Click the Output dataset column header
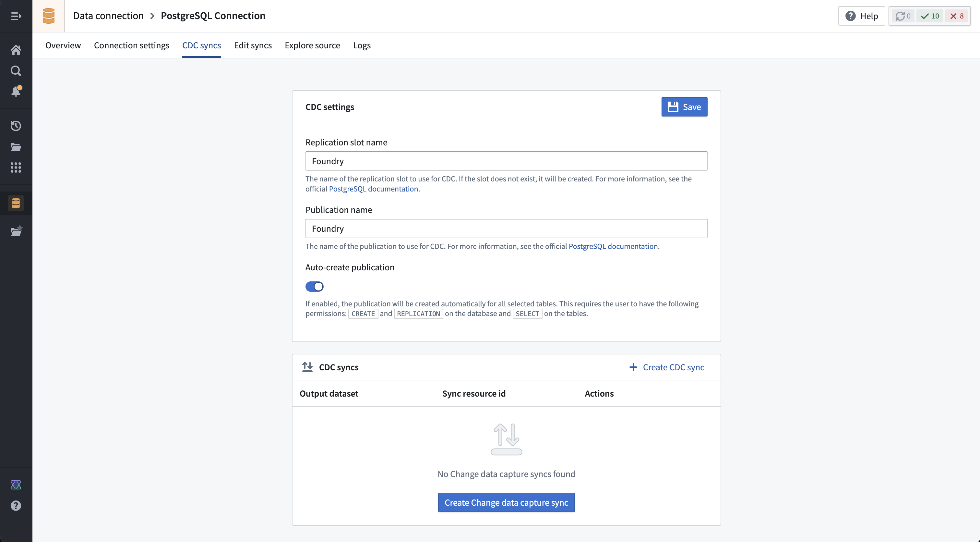 (329, 394)
